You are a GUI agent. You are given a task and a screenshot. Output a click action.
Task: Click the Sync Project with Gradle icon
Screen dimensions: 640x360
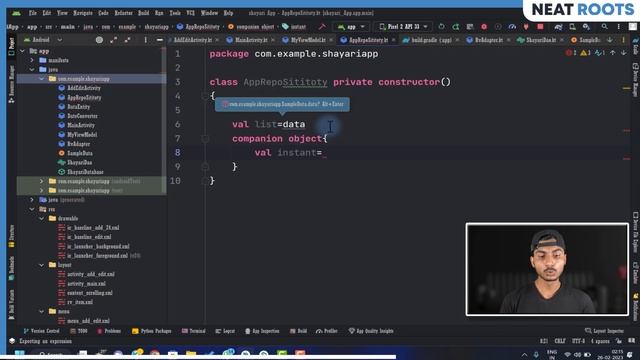(558, 27)
